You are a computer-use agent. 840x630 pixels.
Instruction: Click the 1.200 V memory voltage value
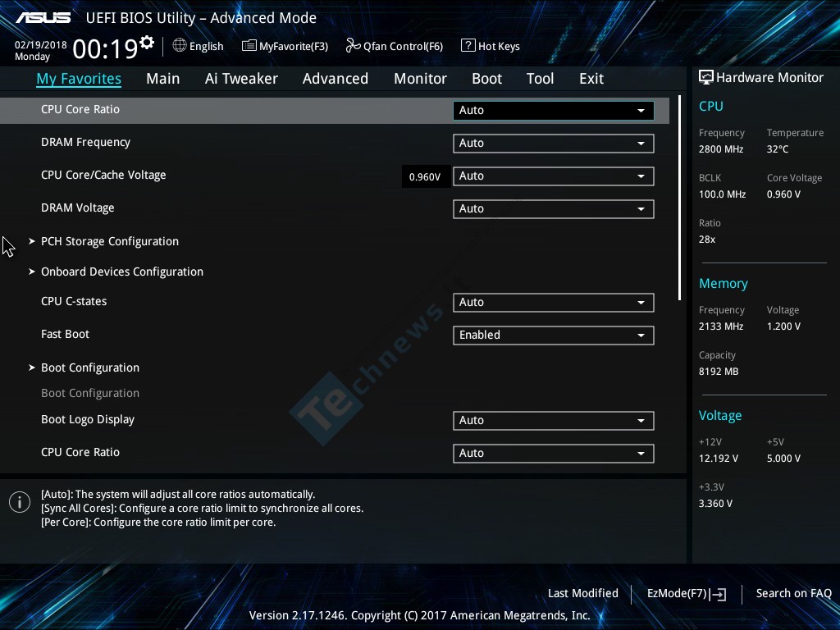(783, 326)
